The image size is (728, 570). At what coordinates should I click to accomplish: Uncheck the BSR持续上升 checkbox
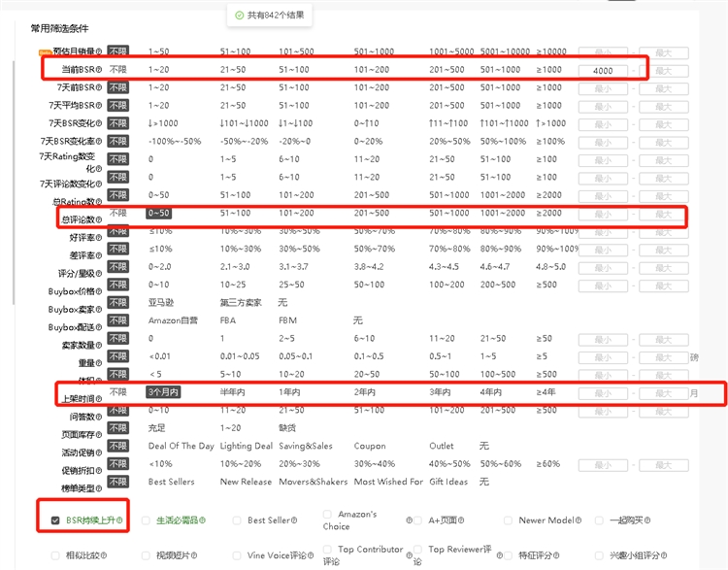coord(55,520)
